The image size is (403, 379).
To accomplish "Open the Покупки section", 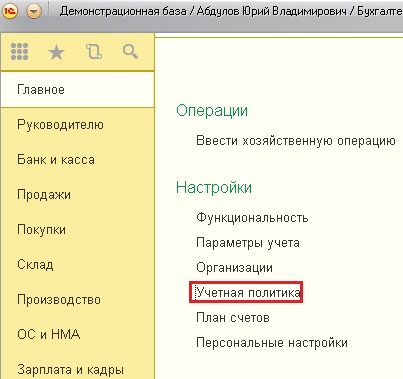I will tap(77, 230).
